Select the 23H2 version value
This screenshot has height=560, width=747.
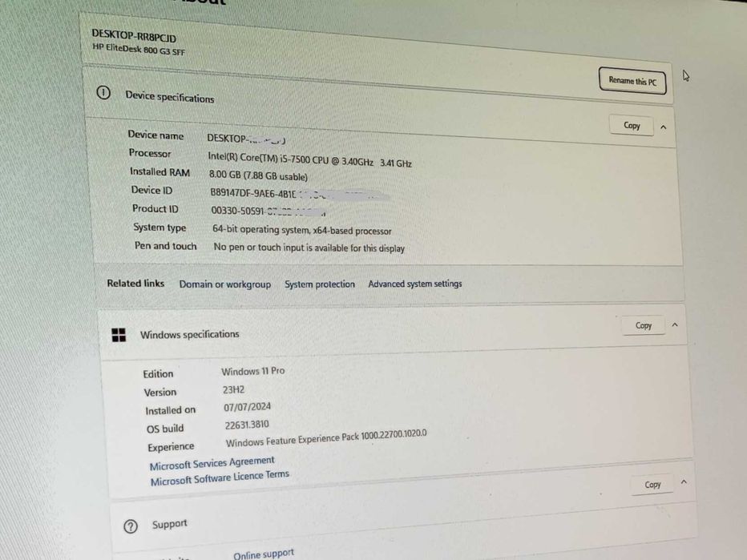coord(233,389)
